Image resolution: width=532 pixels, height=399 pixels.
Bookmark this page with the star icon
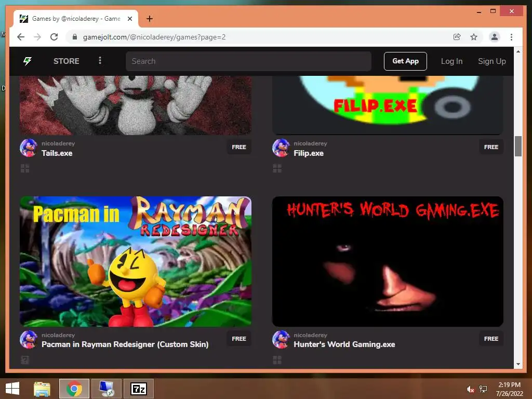(x=474, y=37)
